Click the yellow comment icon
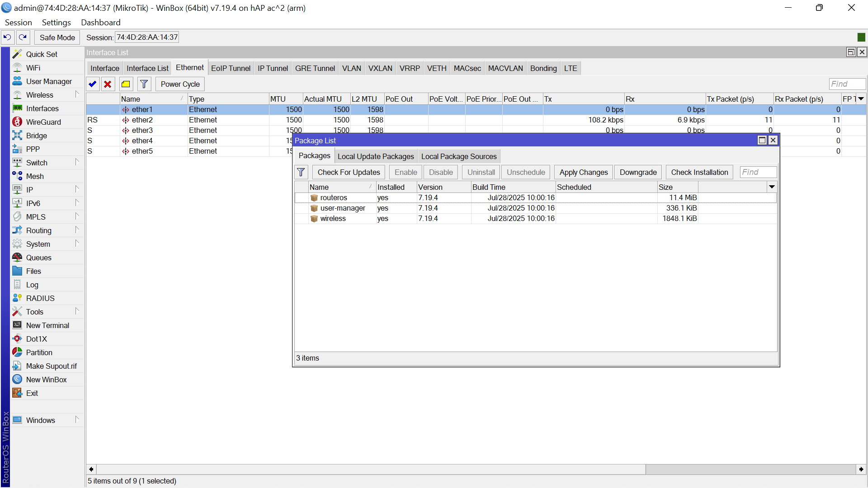Viewport: 868px width, 488px height. point(126,84)
